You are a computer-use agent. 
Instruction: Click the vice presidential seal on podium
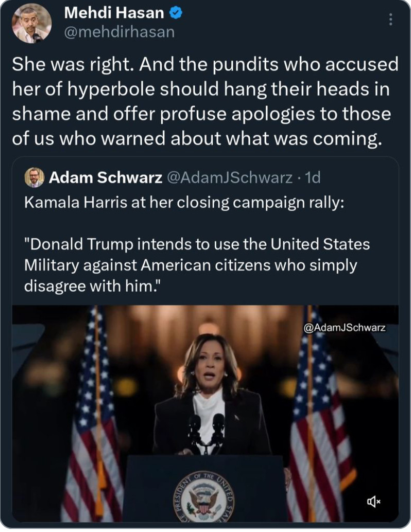click(204, 498)
